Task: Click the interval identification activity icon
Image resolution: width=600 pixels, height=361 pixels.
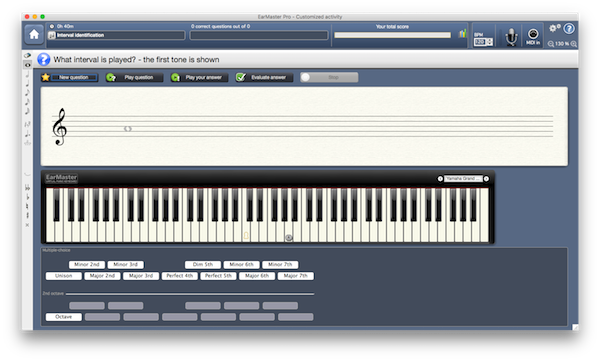Action: point(52,35)
